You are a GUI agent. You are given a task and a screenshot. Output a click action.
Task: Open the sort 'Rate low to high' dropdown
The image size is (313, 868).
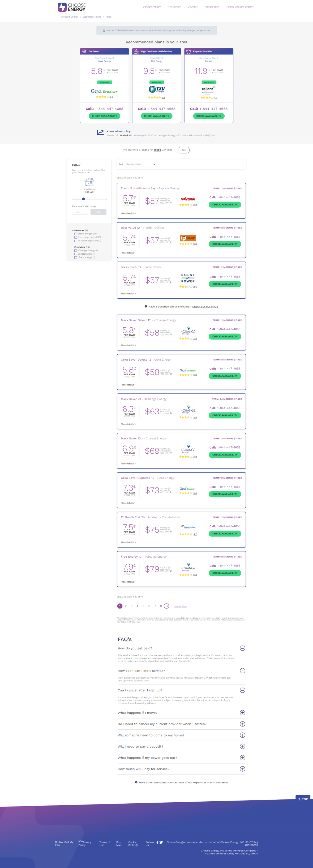[141, 164]
